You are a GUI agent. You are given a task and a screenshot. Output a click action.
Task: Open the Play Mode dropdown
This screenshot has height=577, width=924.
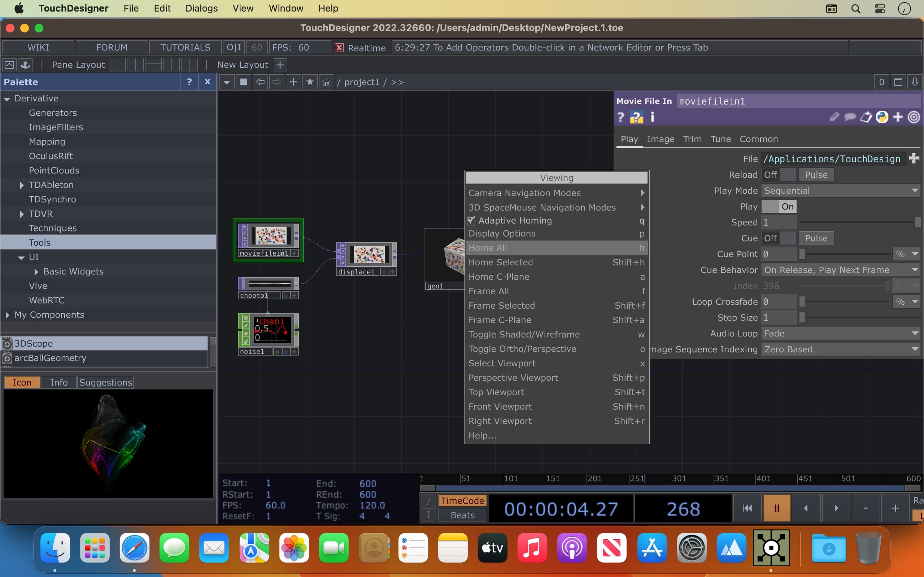click(840, 190)
